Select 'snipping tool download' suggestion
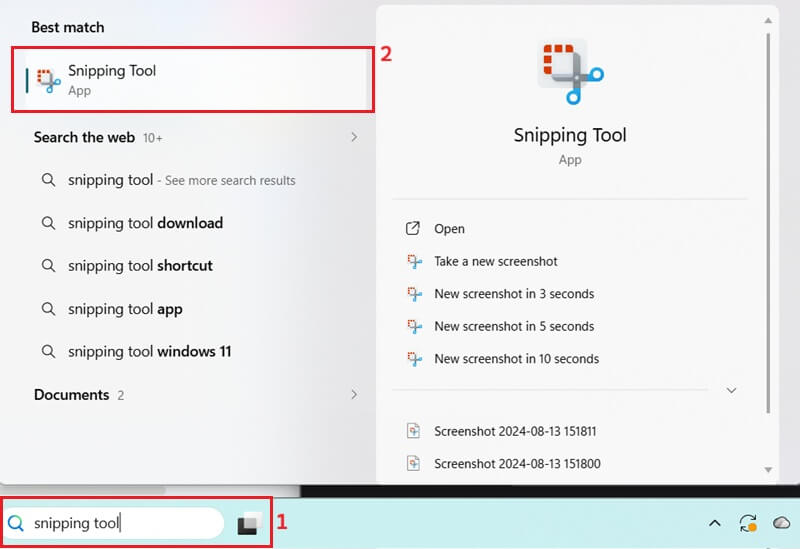800x549 pixels. pyautogui.click(x=145, y=223)
